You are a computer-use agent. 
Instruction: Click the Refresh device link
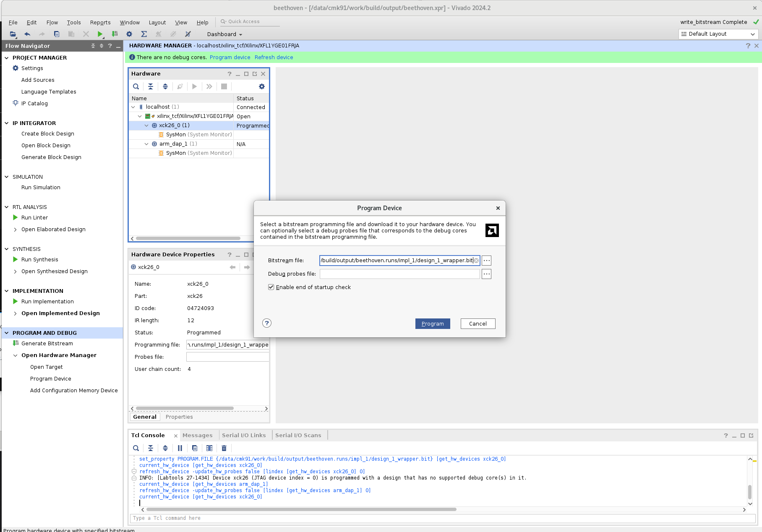click(274, 57)
